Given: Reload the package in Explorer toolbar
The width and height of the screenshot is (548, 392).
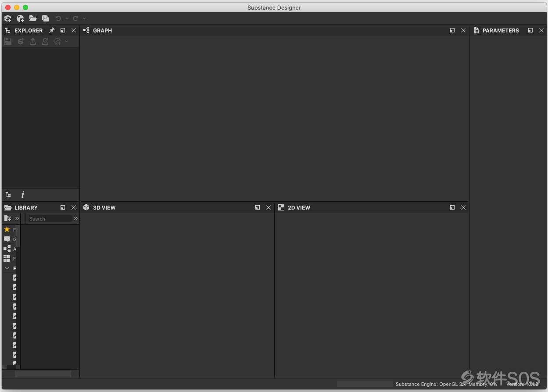Looking at the screenshot, I should 45,41.
